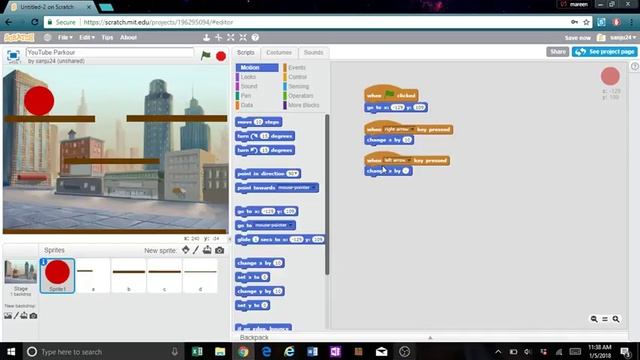
Task: Click the Scratch logo
Action: coord(19,38)
